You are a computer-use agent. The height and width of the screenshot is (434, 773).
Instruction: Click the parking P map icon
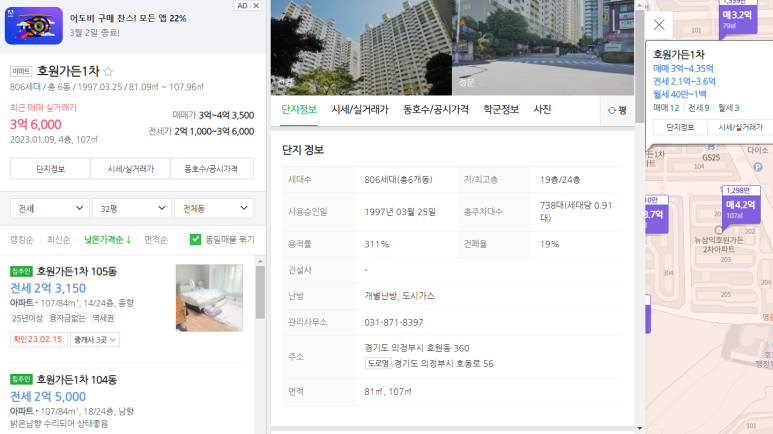[x=758, y=167]
